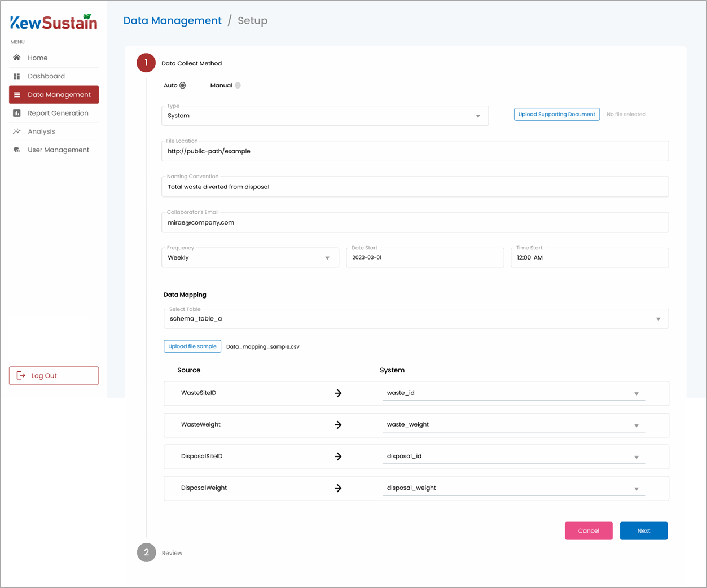Click the User Management icon
The height and width of the screenshot is (588, 707).
tap(17, 150)
